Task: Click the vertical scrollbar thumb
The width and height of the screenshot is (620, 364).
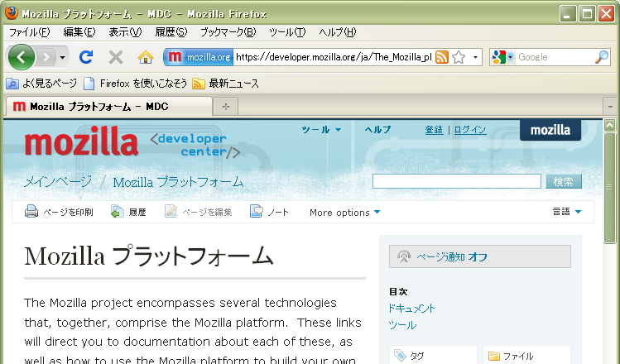Action: 610,188
